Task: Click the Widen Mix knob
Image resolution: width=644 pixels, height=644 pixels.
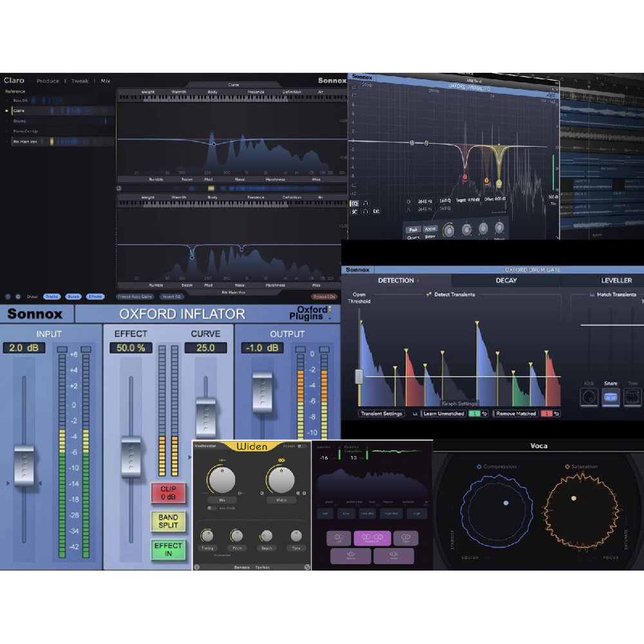Action: coord(222,480)
